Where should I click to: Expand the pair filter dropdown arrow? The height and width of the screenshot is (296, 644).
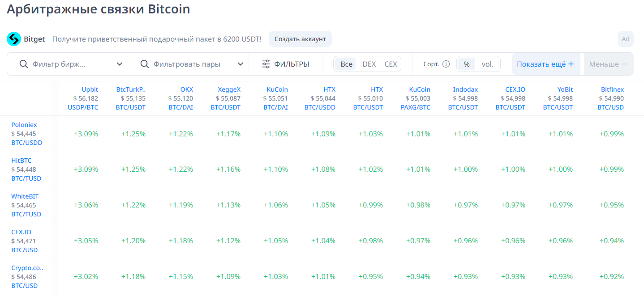coord(240,64)
